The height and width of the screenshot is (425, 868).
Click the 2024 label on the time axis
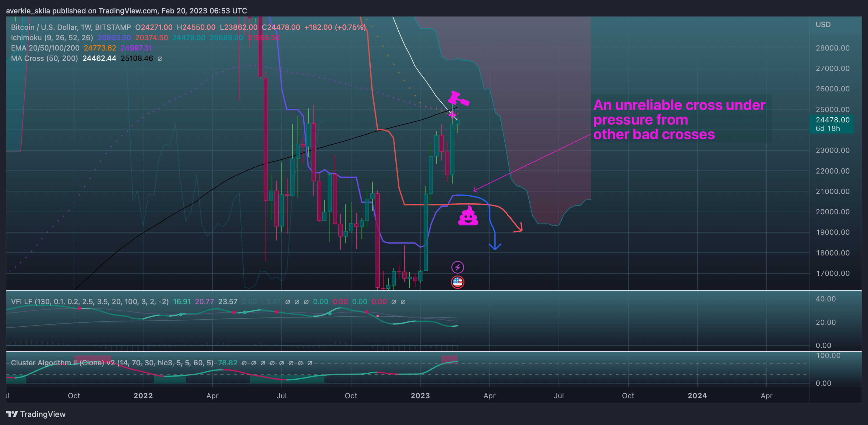pyautogui.click(x=697, y=396)
